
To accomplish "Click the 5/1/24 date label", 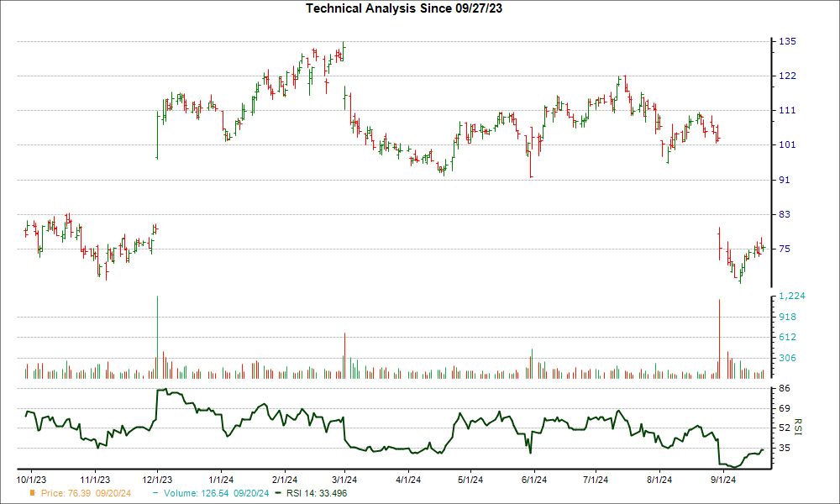I will 470,480.
